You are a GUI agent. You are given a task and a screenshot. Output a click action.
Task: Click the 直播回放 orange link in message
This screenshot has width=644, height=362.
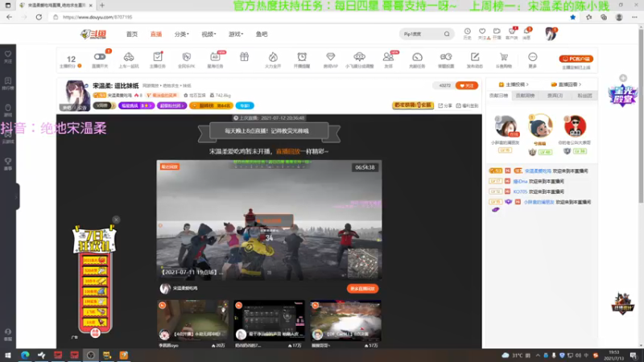click(x=288, y=151)
